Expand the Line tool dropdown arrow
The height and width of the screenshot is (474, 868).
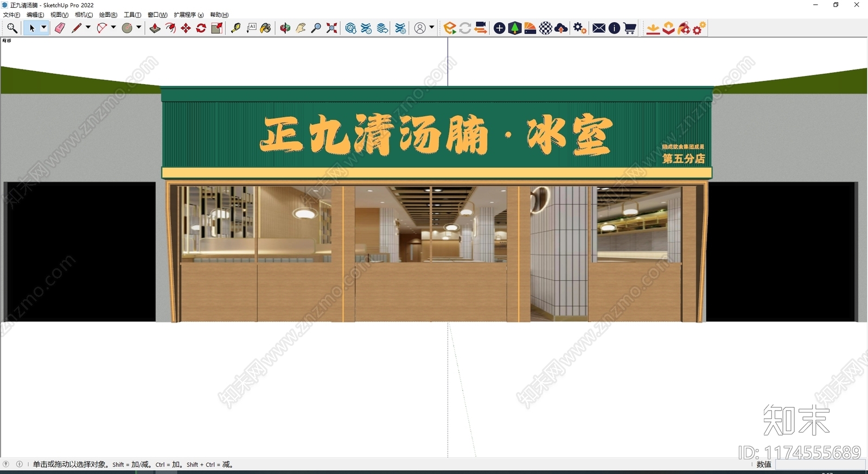click(88, 28)
